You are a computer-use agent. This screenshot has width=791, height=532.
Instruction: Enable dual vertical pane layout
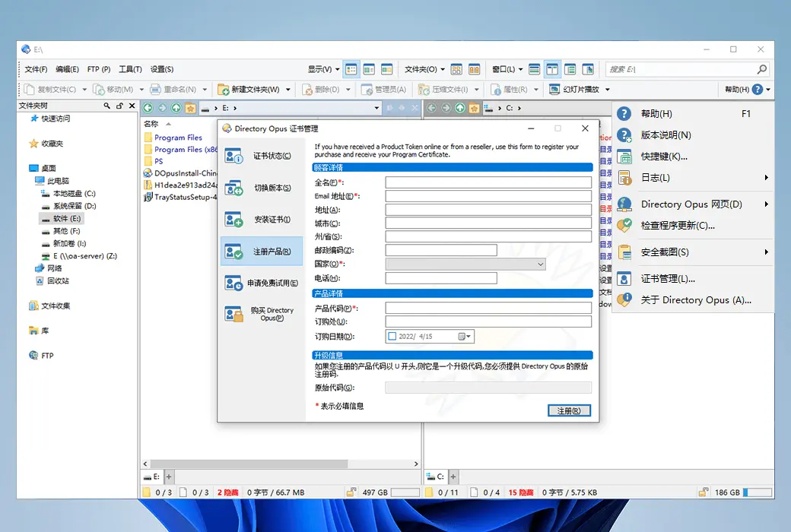(552, 68)
